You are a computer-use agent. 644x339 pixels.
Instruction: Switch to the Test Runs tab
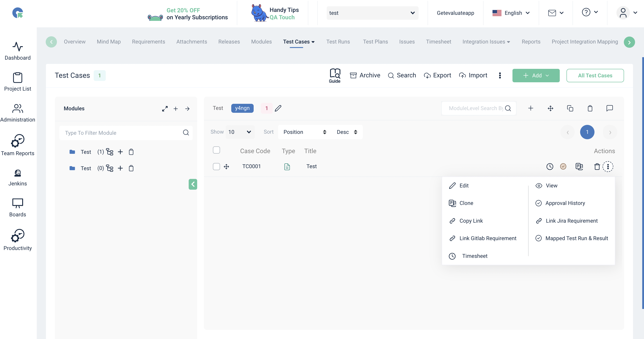click(x=338, y=42)
